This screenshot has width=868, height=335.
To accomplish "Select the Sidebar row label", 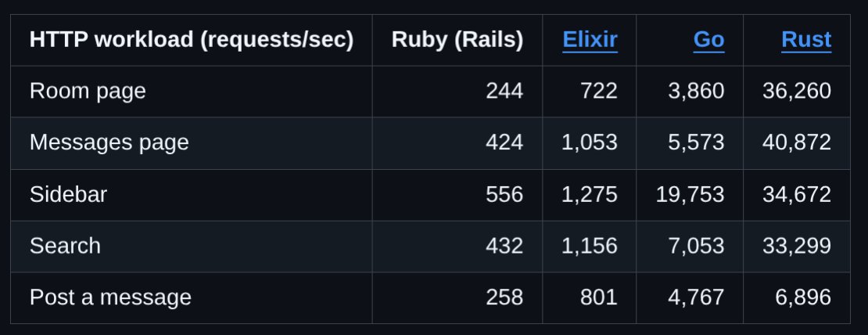I will click(x=68, y=194).
